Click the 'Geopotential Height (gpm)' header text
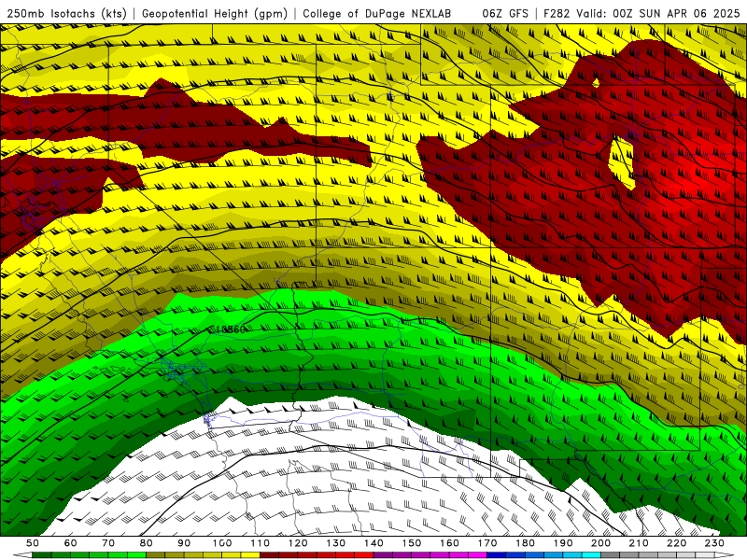 215,14
